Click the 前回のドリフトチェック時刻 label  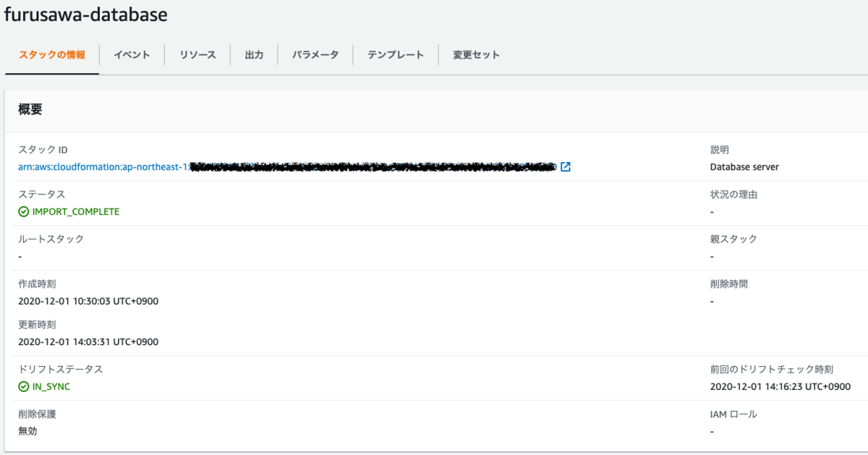click(x=772, y=369)
